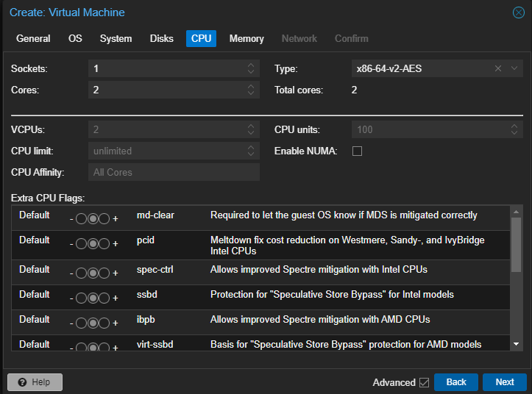
Task: Turn on the ssbd flag radio button
Action: pos(104,298)
